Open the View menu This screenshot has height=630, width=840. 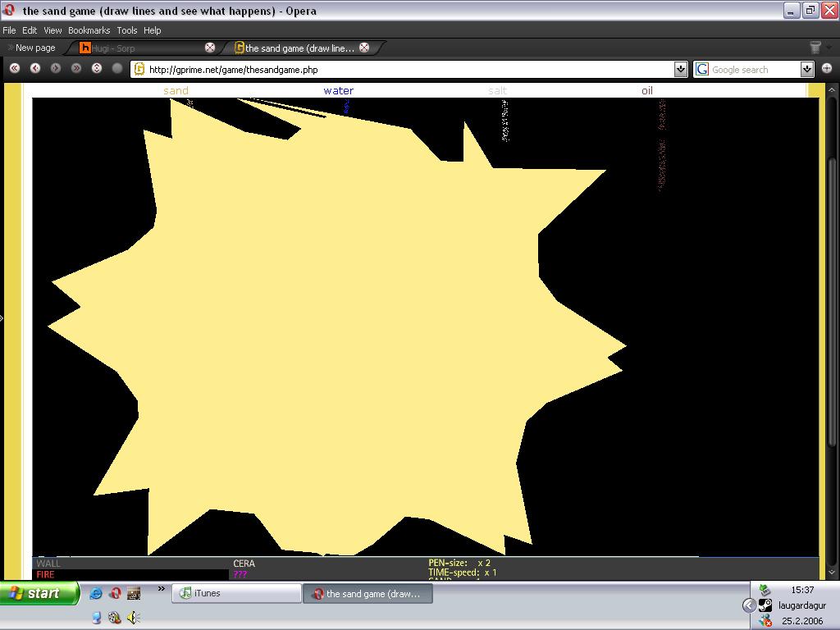[x=52, y=30]
